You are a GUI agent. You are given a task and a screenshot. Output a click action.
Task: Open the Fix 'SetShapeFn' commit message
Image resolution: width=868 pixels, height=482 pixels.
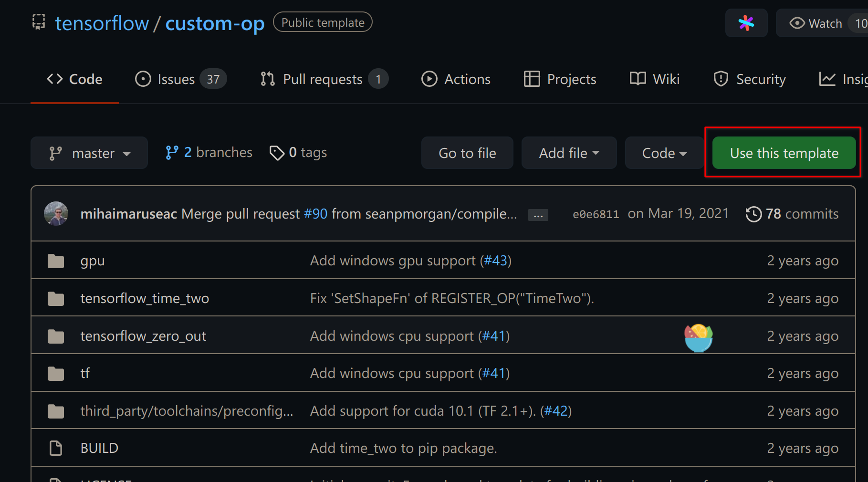coord(452,298)
